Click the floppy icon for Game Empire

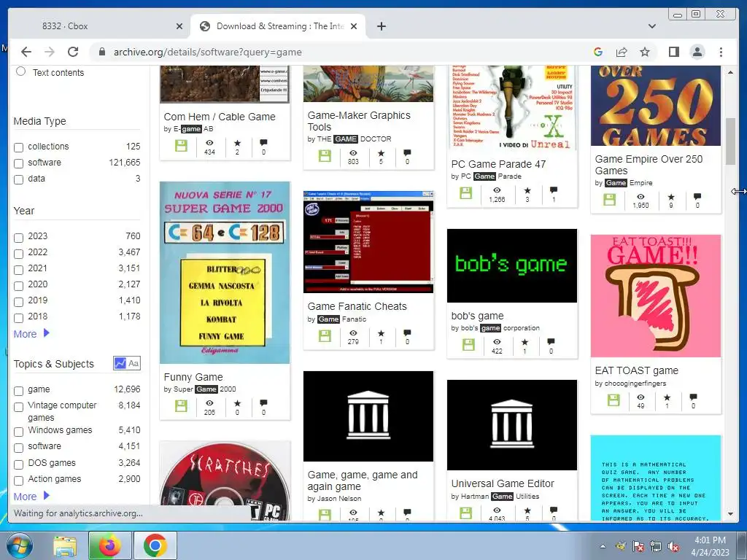609,200
